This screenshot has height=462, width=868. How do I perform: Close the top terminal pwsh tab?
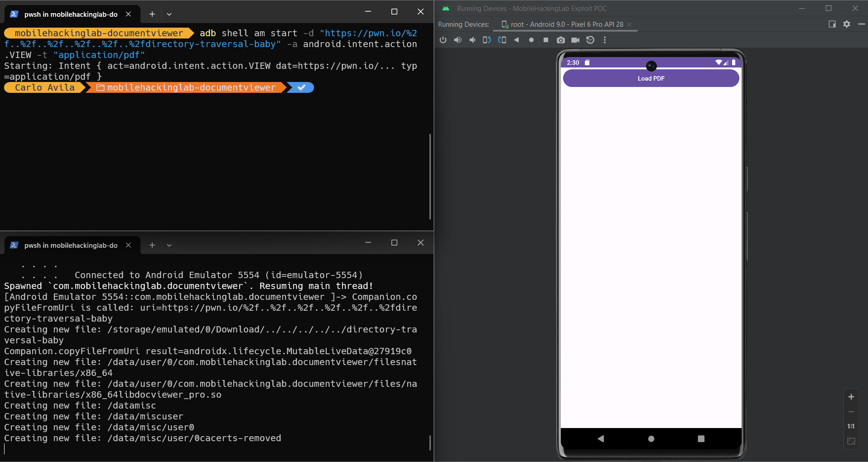pos(129,14)
